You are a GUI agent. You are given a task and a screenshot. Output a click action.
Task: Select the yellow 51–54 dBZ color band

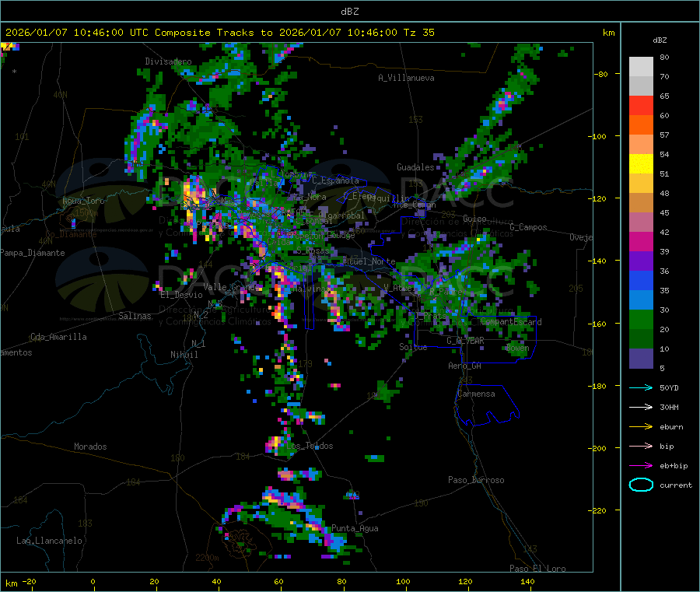tap(641, 164)
